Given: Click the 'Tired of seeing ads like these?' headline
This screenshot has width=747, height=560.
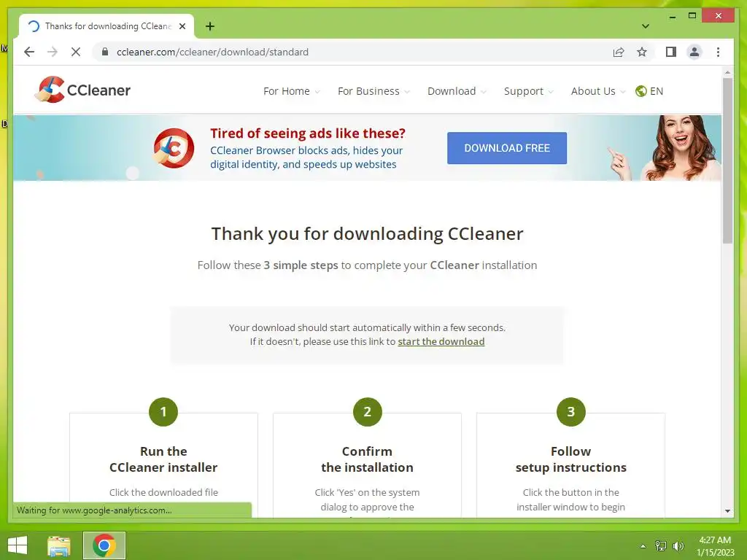Looking at the screenshot, I should [x=308, y=133].
